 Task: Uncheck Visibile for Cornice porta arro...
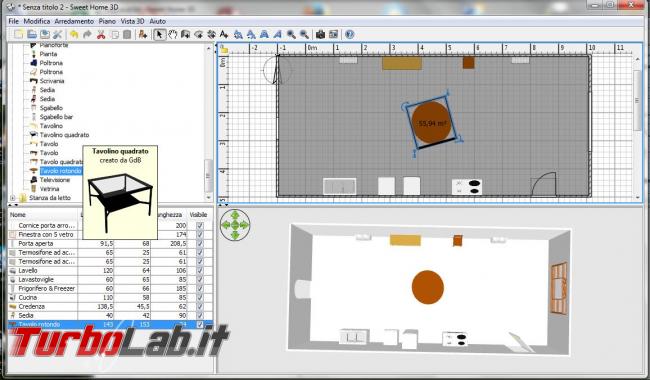[200, 225]
